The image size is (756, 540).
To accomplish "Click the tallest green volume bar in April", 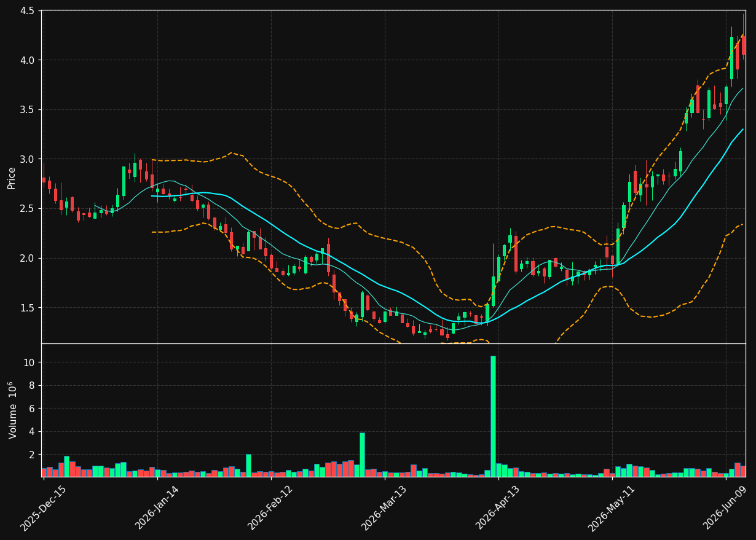I will point(493,417).
